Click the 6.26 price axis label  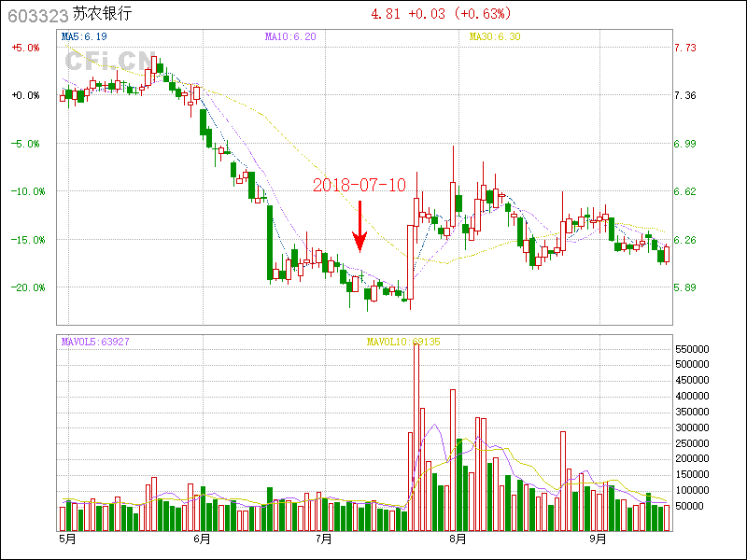(685, 240)
